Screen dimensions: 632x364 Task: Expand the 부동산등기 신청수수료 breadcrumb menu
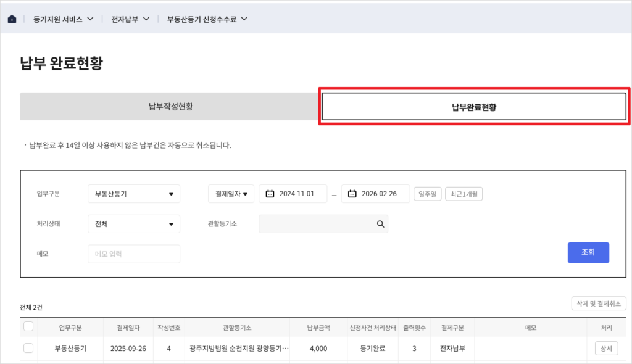point(204,18)
